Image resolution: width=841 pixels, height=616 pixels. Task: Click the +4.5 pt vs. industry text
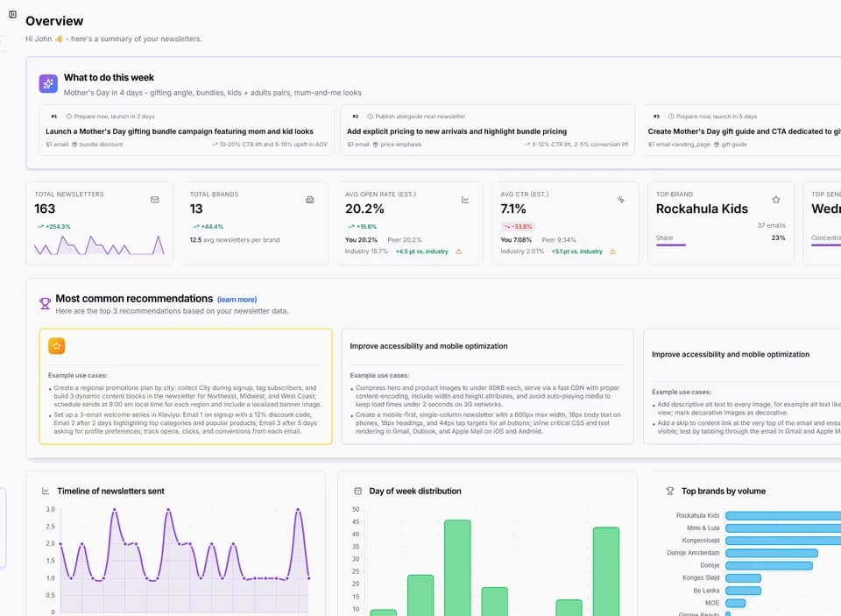coord(421,251)
